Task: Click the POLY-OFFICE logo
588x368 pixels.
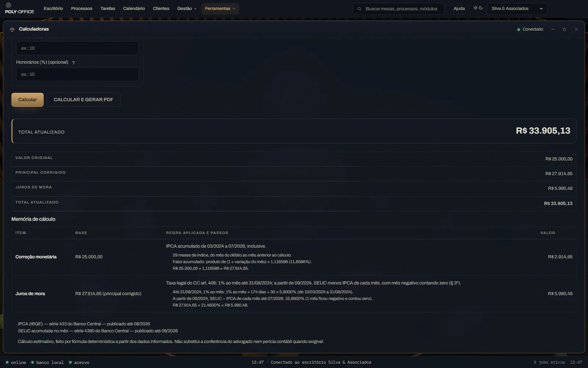Action: coord(19,8)
